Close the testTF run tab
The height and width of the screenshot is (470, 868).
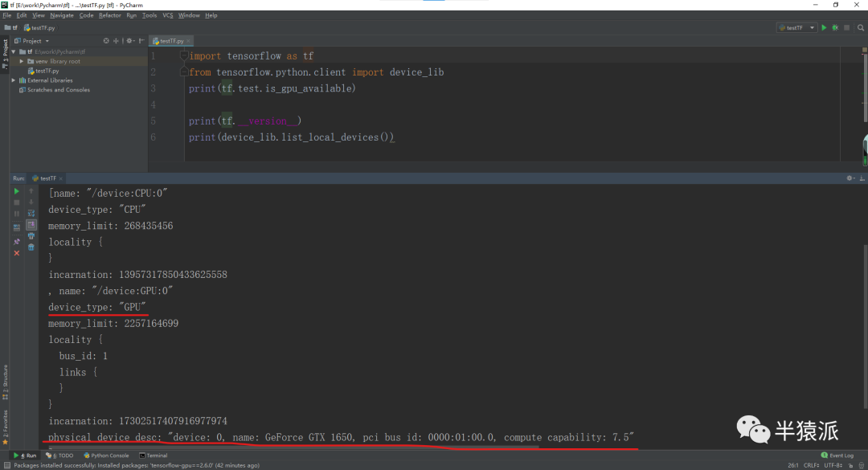click(x=61, y=178)
